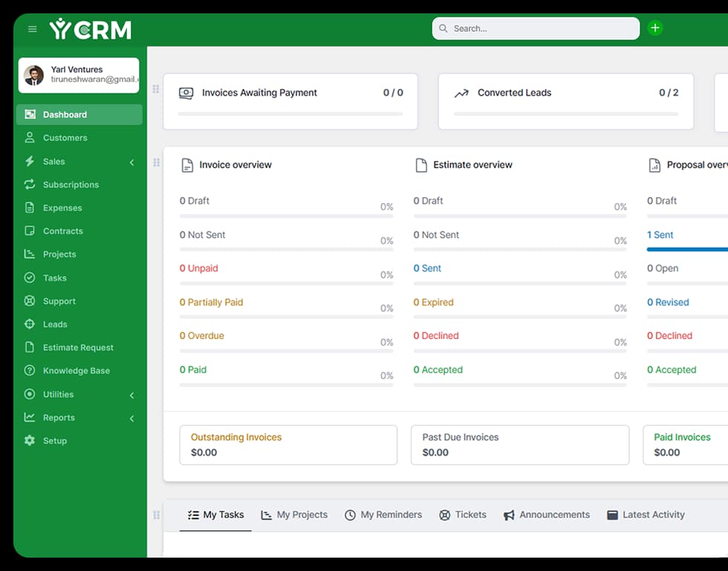Image resolution: width=728 pixels, height=571 pixels.
Task: Click the Proposal overview file icon
Action: point(654,165)
